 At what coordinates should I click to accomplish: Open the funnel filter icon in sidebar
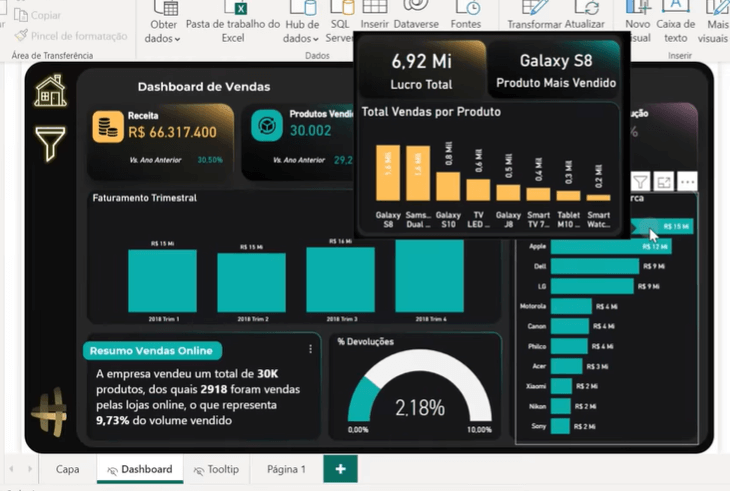point(50,143)
